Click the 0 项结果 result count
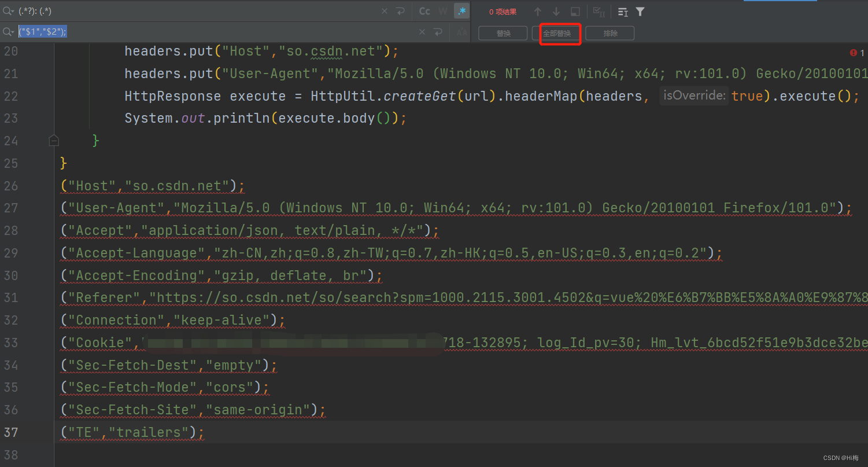Image resolution: width=868 pixels, height=467 pixels. [503, 12]
